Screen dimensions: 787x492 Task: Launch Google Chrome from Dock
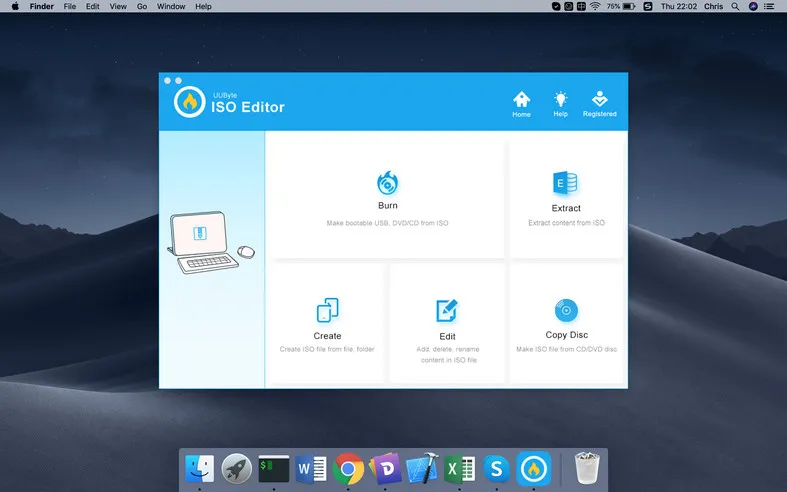(348, 469)
